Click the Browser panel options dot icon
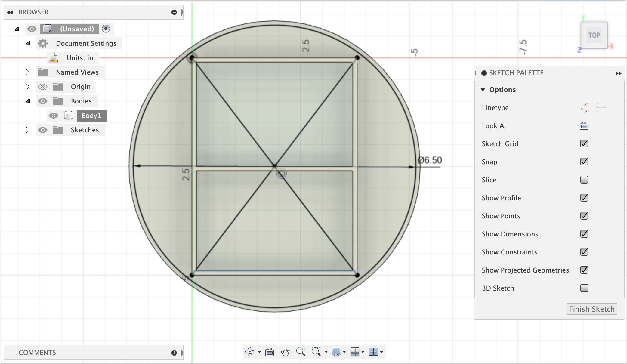This screenshot has height=364, width=627. click(x=174, y=12)
